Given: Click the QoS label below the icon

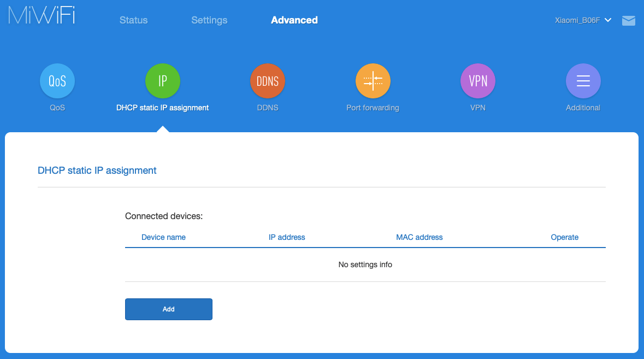Looking at the screenshot, I should point(57,108).
